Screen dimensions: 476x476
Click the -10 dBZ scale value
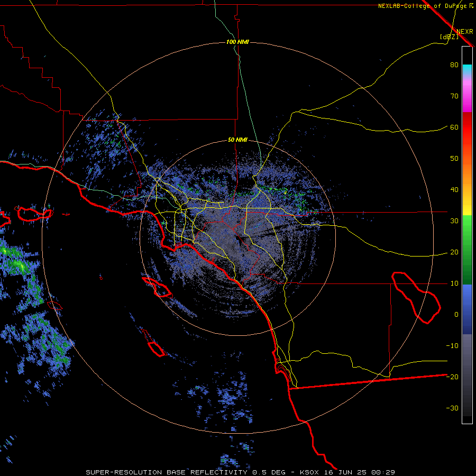452,346
